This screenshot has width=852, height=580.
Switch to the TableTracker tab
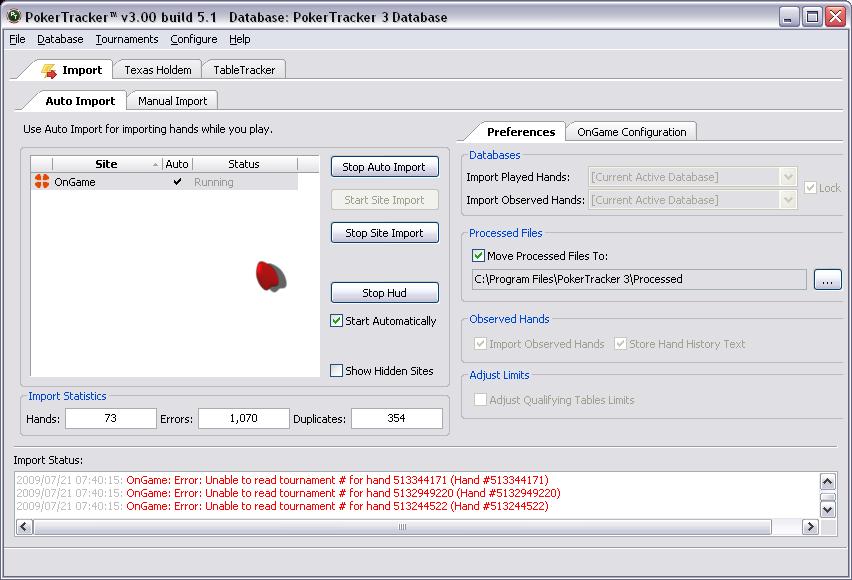244,70
